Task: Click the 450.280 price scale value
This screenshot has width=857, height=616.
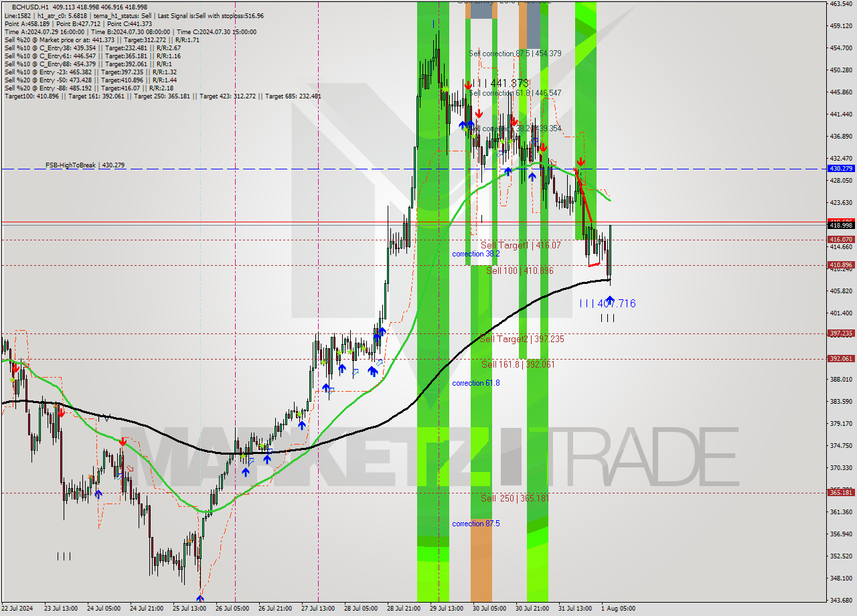Action: pyautogui.click(x=840, y=70)
